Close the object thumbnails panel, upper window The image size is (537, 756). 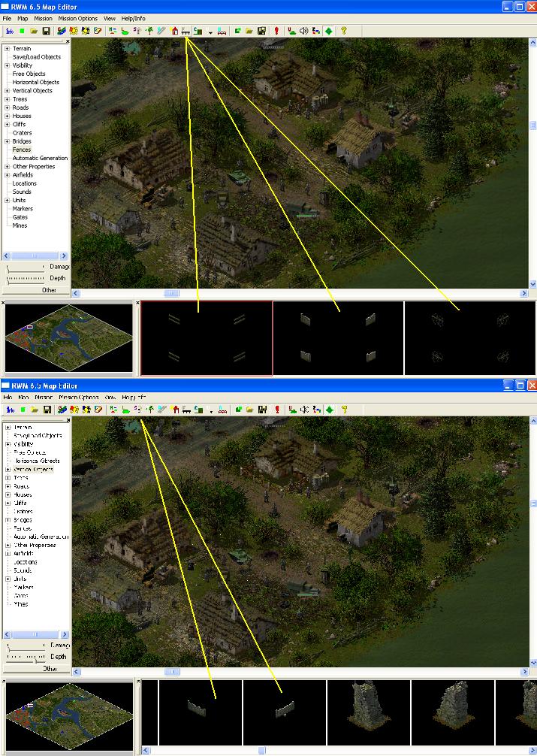137,303
